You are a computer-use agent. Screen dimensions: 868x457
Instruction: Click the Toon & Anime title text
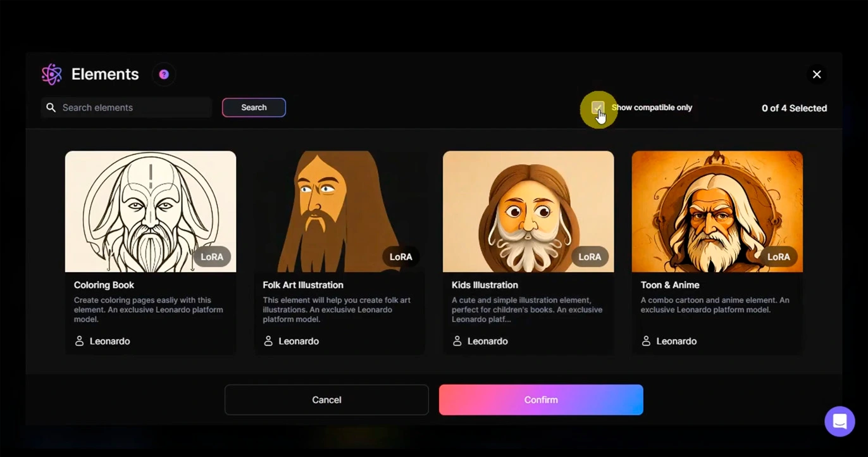coord(670,285)
